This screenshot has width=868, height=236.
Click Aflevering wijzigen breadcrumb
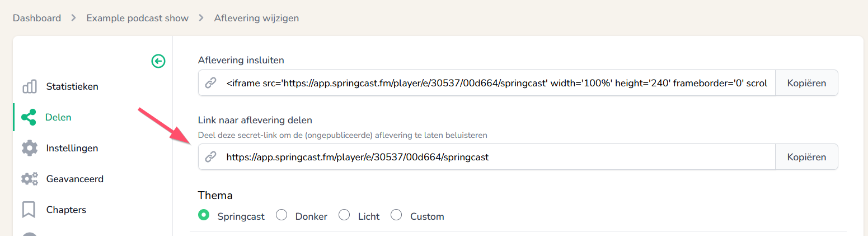(x=256, y=18)
